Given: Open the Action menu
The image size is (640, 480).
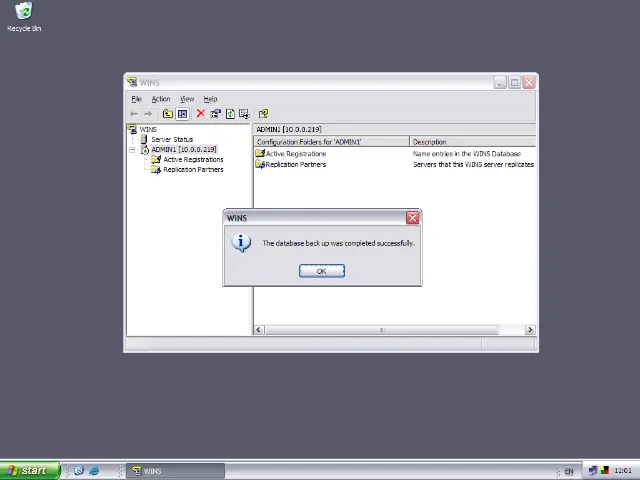Looking at the screenshot, I should point(160,99).
